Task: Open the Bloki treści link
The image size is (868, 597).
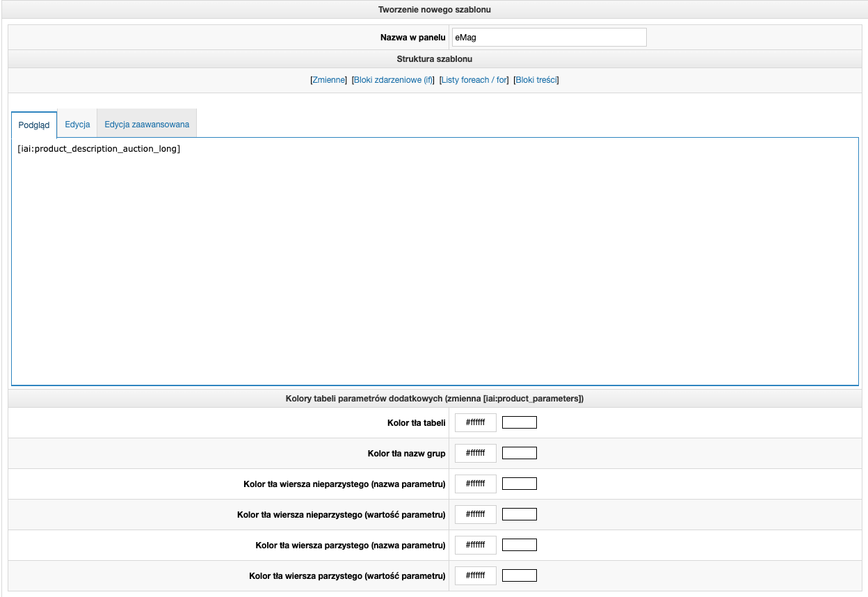Action: tap(536, 80)
